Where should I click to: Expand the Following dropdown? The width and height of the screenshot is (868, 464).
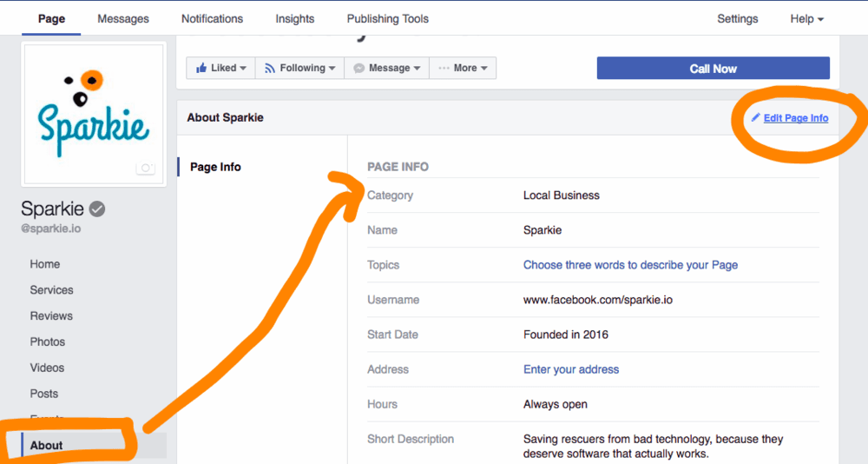click(299, 68)
